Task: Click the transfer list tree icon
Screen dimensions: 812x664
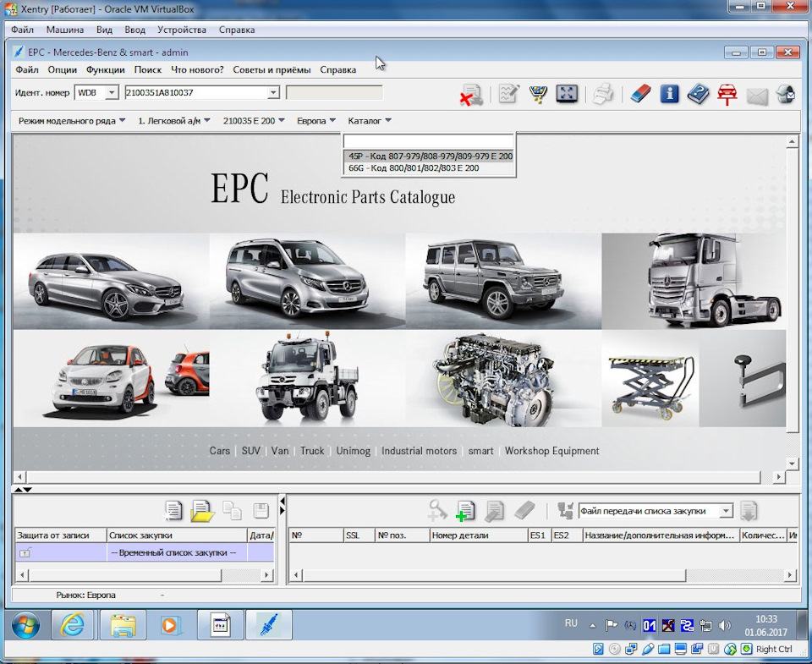Action: tap(564, 511)
